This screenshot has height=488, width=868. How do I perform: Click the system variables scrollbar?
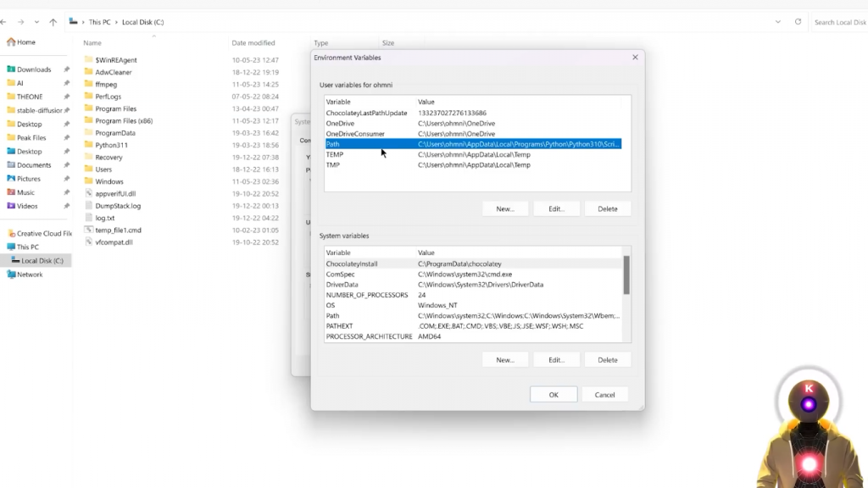(x=626, y=275)
